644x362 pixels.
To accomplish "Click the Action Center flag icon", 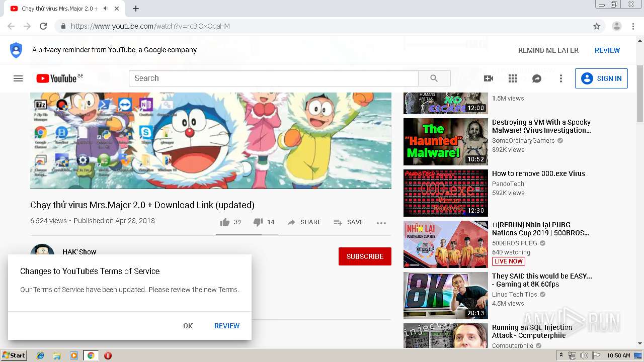I will click(596, 355).
